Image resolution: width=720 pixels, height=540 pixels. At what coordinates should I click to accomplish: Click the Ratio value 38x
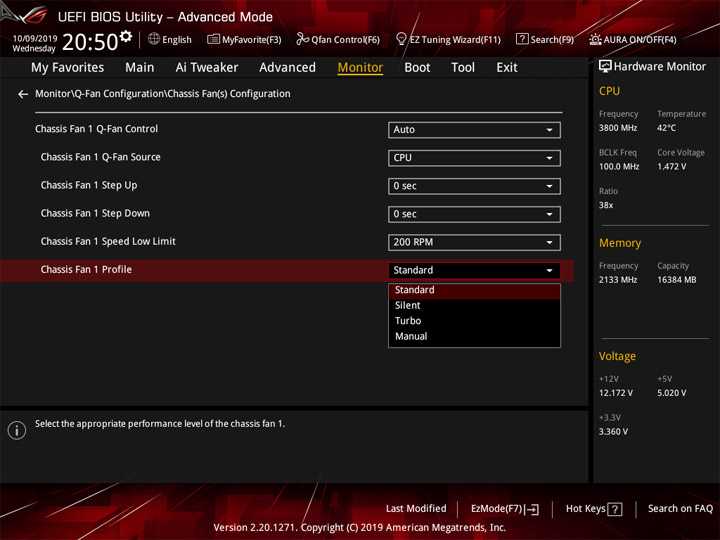pos(606,205)
